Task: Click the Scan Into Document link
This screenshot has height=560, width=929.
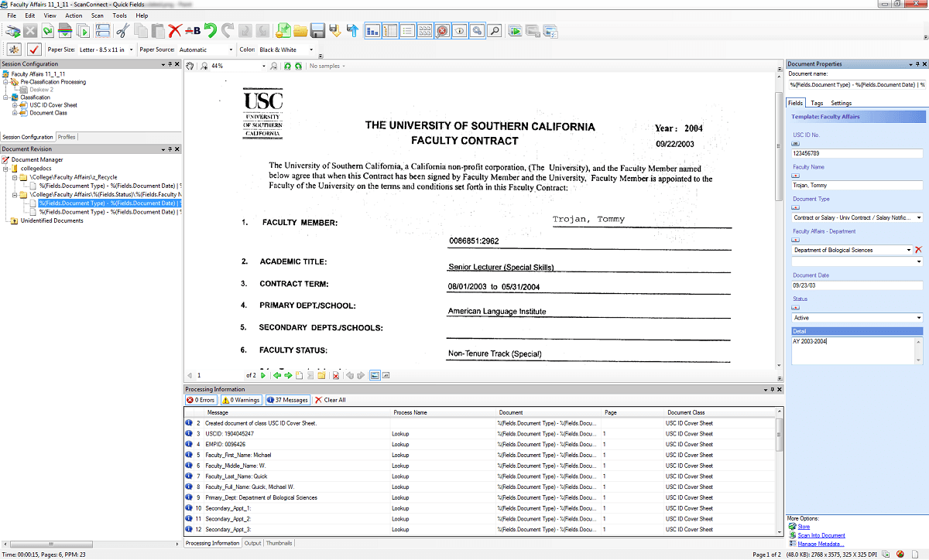Action: 821,535
